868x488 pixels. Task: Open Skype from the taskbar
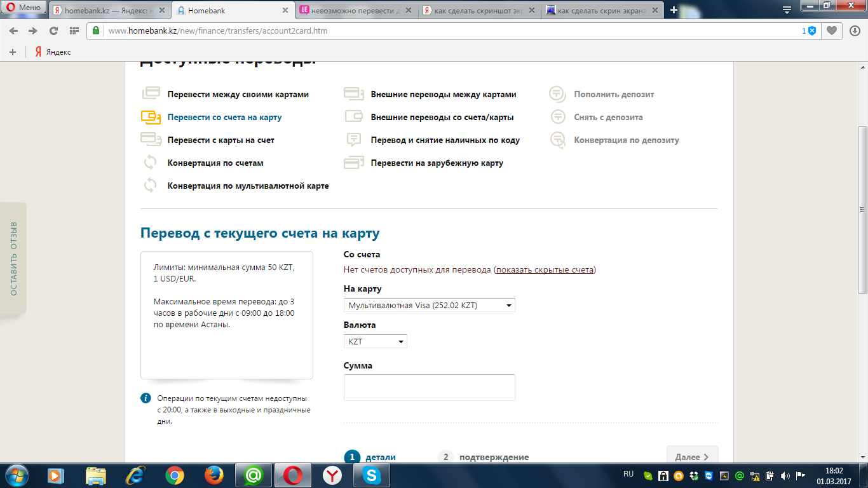(371, 475)
